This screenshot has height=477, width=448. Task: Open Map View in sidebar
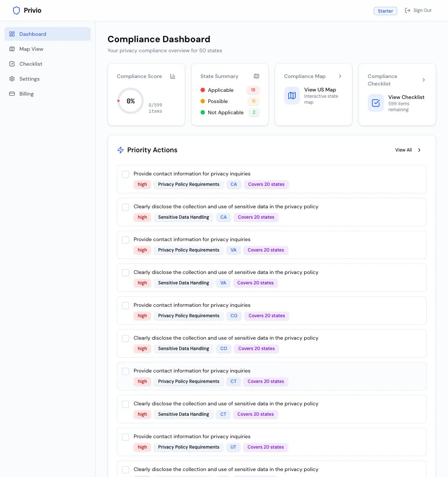coord(47,49)
